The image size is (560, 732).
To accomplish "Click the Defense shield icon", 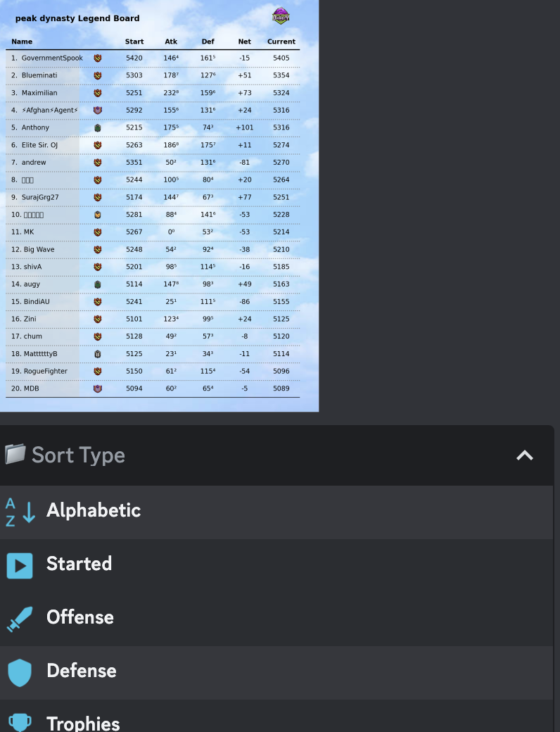I will pyautogui.click(x=20, y=672).
